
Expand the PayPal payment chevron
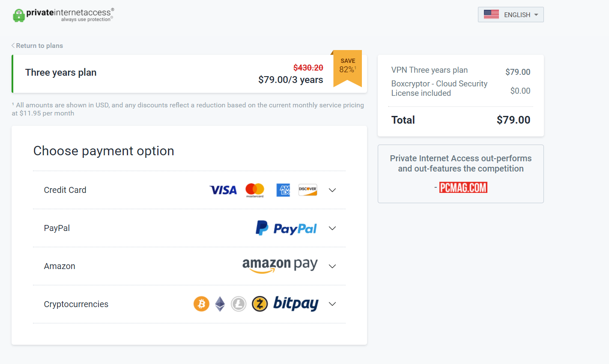(332, 228)
